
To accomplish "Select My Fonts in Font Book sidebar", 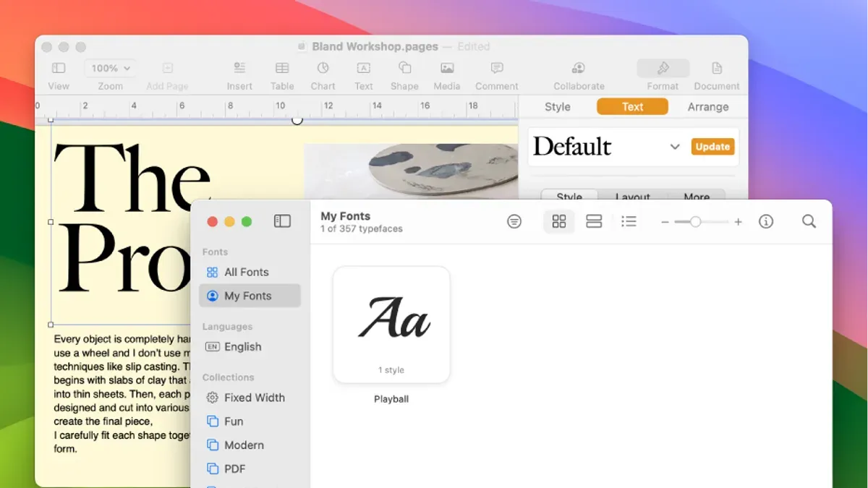I will point(250,296).
